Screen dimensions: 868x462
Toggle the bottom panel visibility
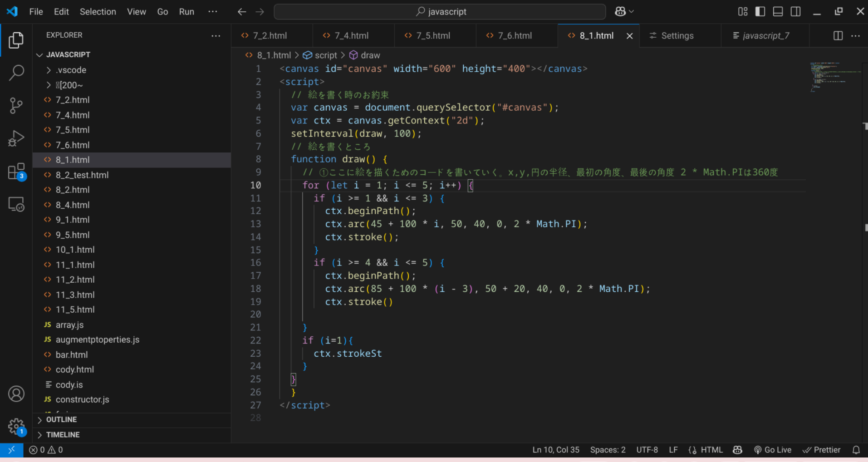(778, 11)
